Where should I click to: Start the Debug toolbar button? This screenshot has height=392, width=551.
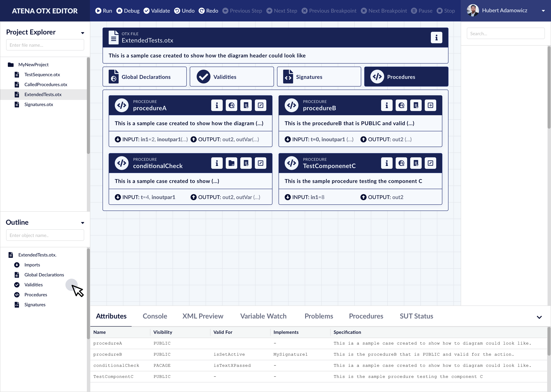pyautogui.click(x=128, y=11)
